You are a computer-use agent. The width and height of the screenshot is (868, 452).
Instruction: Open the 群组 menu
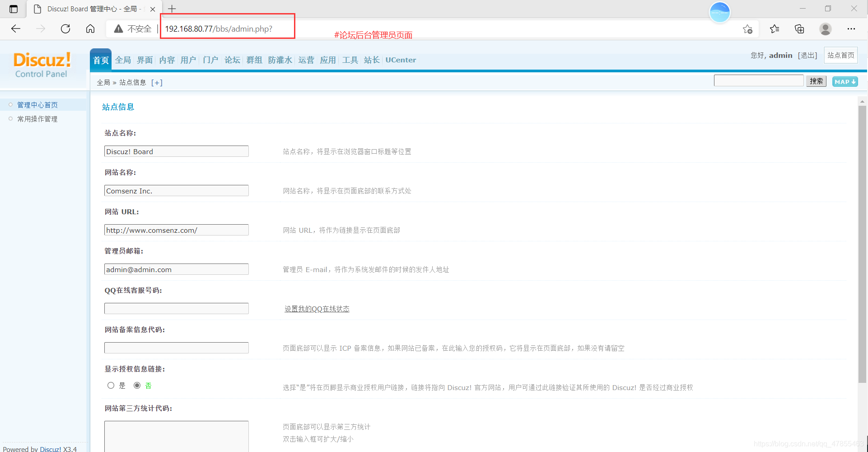point(254,60)
